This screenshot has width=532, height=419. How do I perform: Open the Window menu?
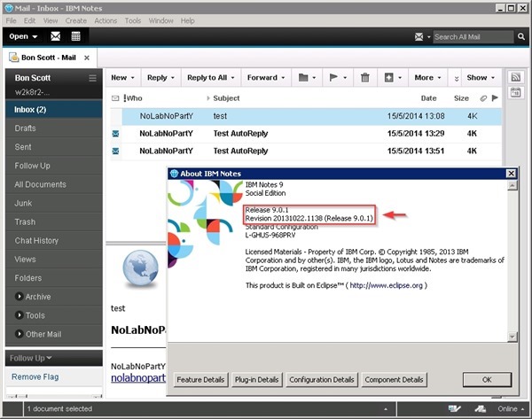pos(160,20)
